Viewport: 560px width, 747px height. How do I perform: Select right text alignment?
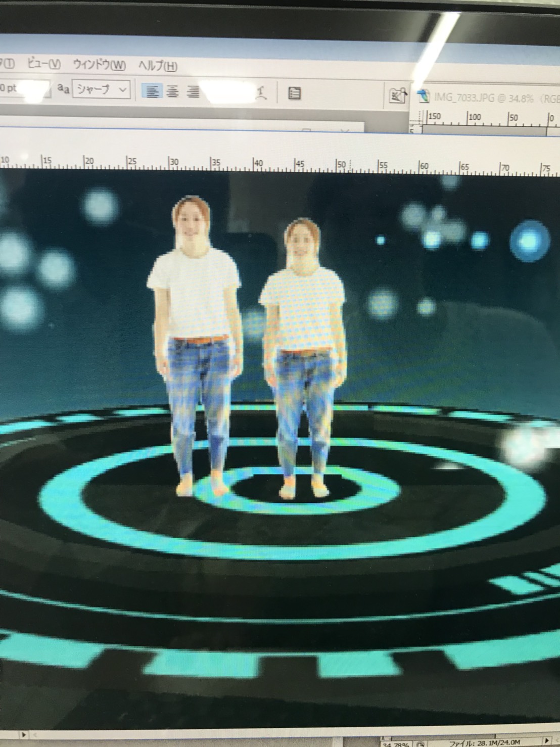[193, 92]
